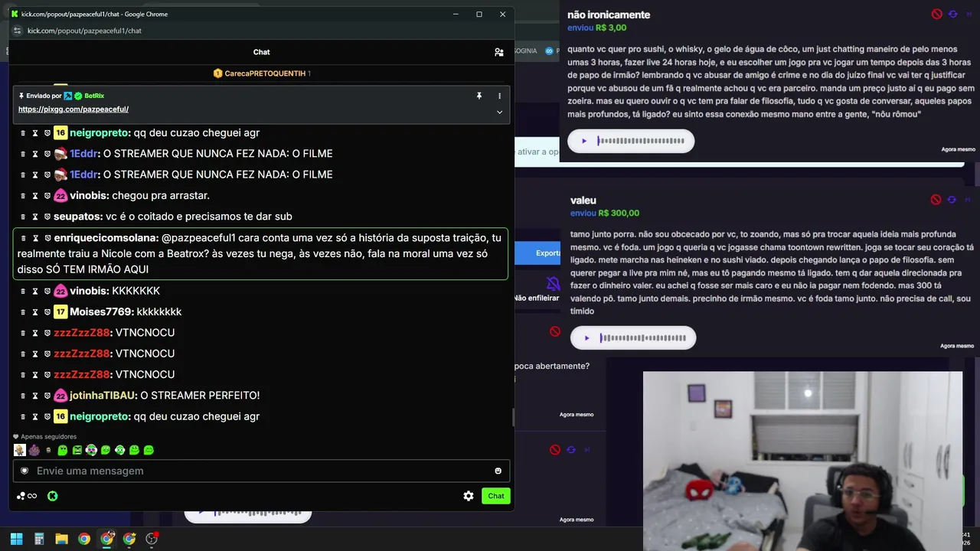
Task: Open File Explorer from the taskbar
Action: pos(61,539)
